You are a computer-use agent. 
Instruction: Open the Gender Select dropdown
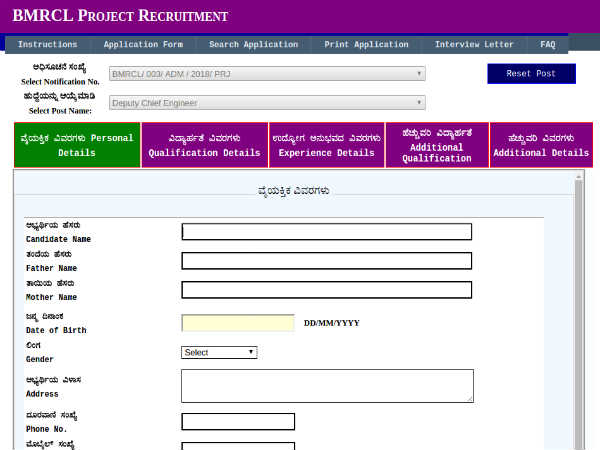[x=219, y=352]
